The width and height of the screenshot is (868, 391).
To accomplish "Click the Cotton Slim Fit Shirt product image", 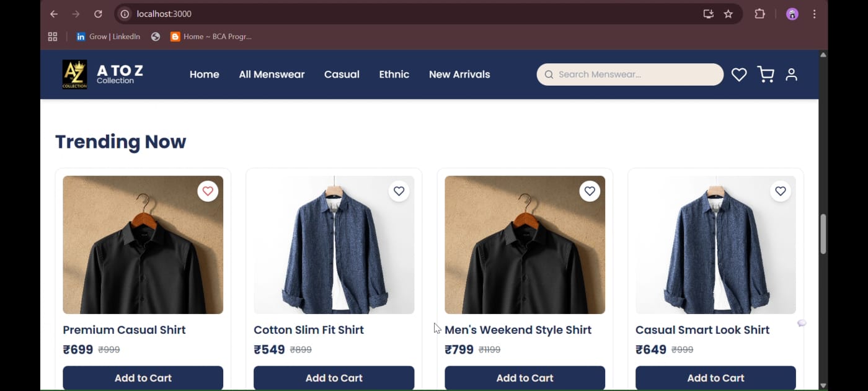I will click(334, 245).
